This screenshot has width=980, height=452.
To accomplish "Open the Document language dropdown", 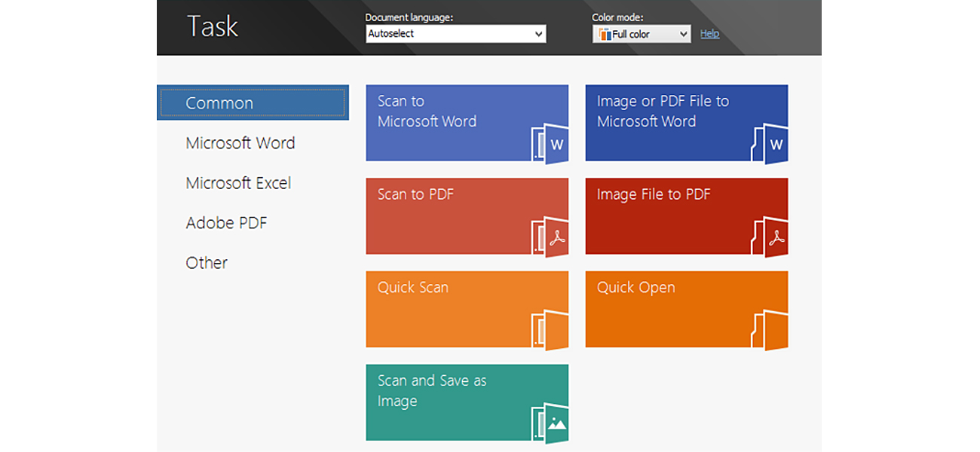I will point(456,34).
